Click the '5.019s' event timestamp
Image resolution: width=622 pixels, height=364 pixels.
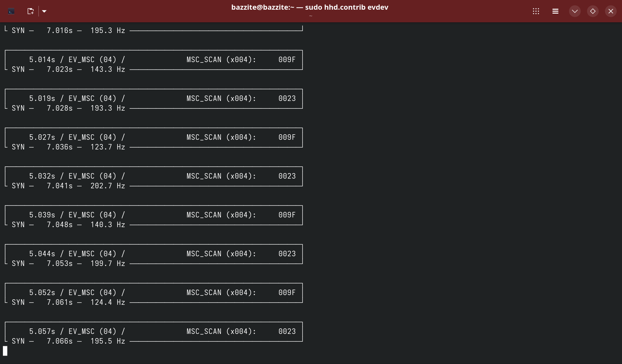click(42, 98)
